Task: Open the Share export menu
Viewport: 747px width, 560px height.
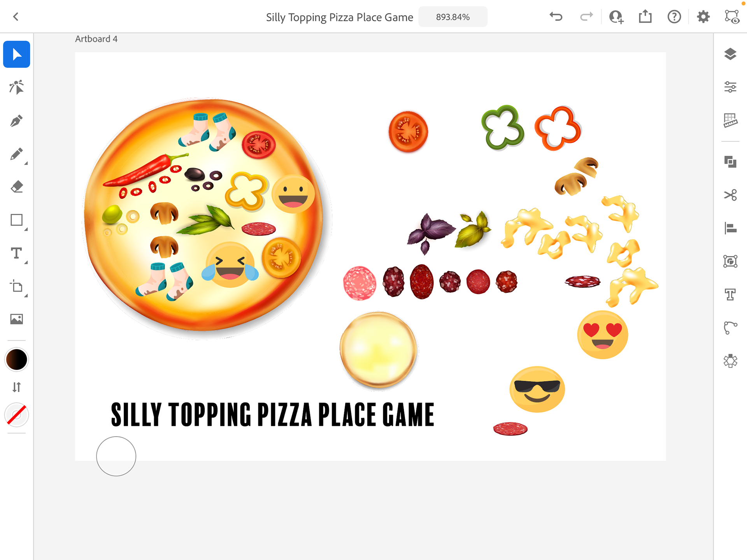Action: point(645,17)
